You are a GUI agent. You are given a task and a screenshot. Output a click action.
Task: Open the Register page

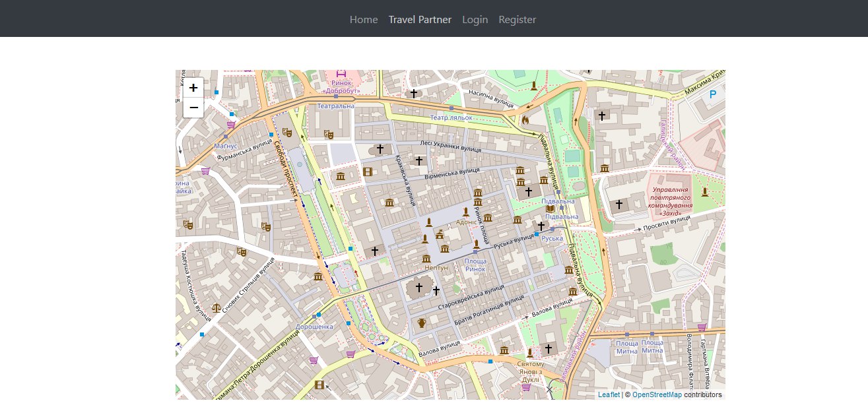click(x=517, y=19)
